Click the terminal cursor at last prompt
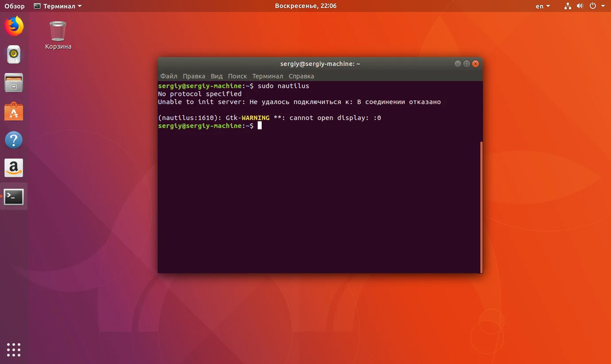Screen dimensions: 611x364 259,126
